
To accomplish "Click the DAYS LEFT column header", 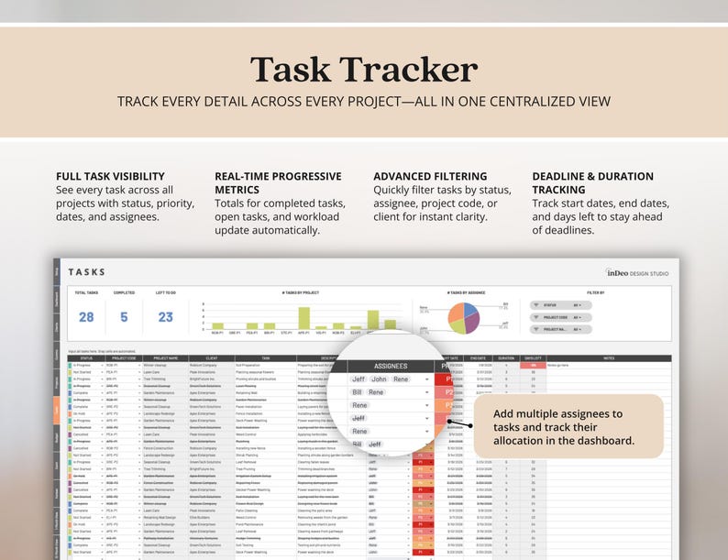I will tap(533, 358).
